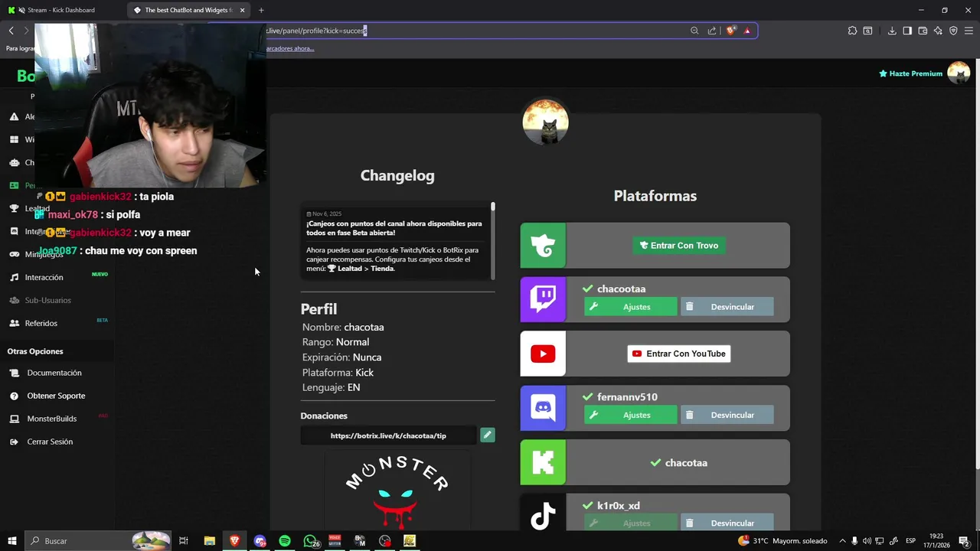The width and height of the screenshot is (980, 551).
Task: Open Documentación in the sidebar
Action: pos(54,373)
